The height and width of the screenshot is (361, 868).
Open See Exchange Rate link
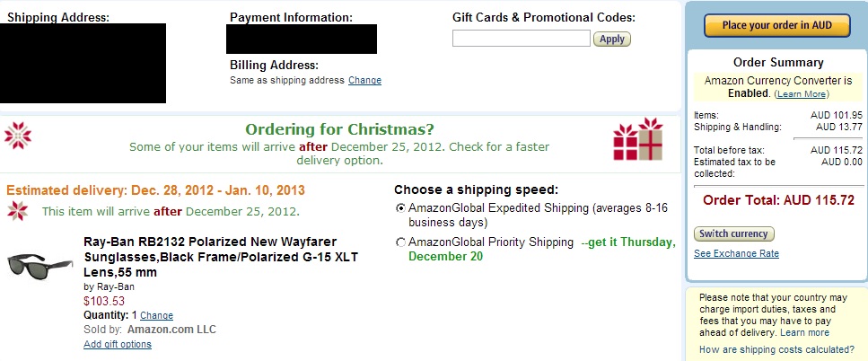pyautogui.click(x=736, y=253)
